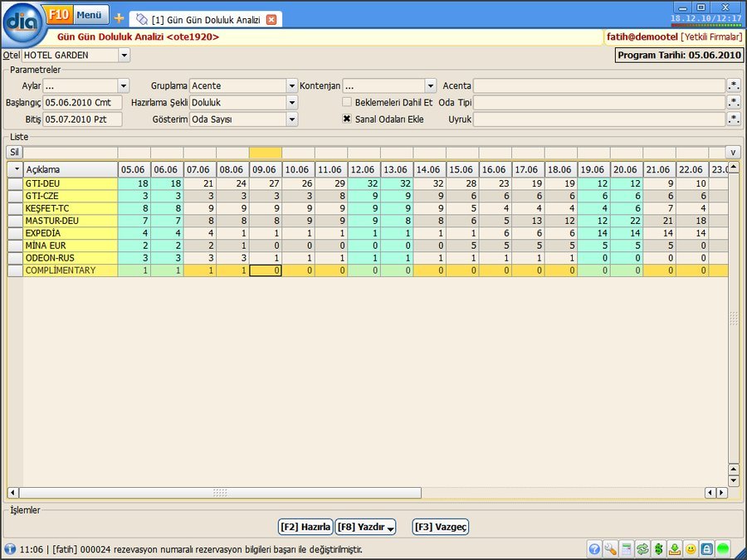The width and height of the screenshot is (747, 560).
Task: Click the 20.06 date column header
Action: pos(627,169)
